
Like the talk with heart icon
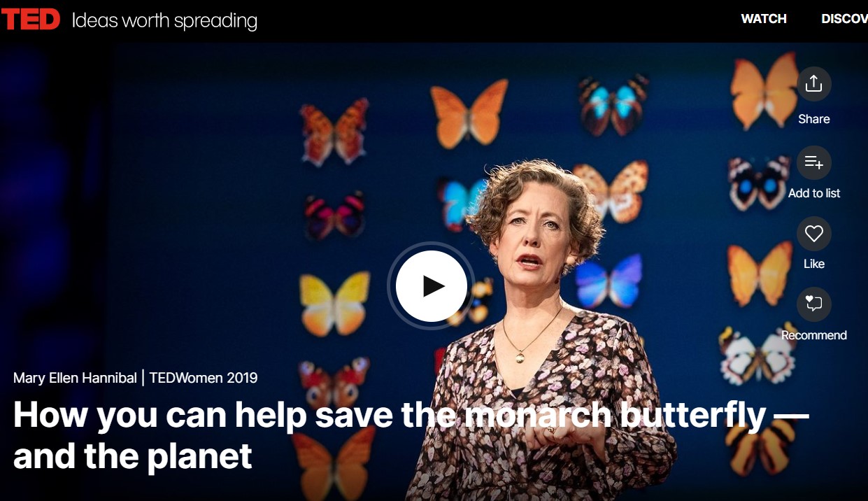[x=814, y=234]
